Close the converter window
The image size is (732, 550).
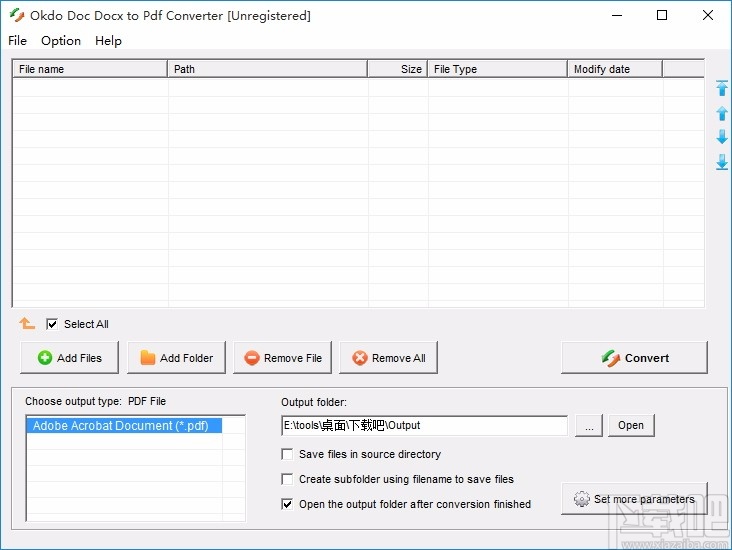pyautogui.click(x=708, y=15)
